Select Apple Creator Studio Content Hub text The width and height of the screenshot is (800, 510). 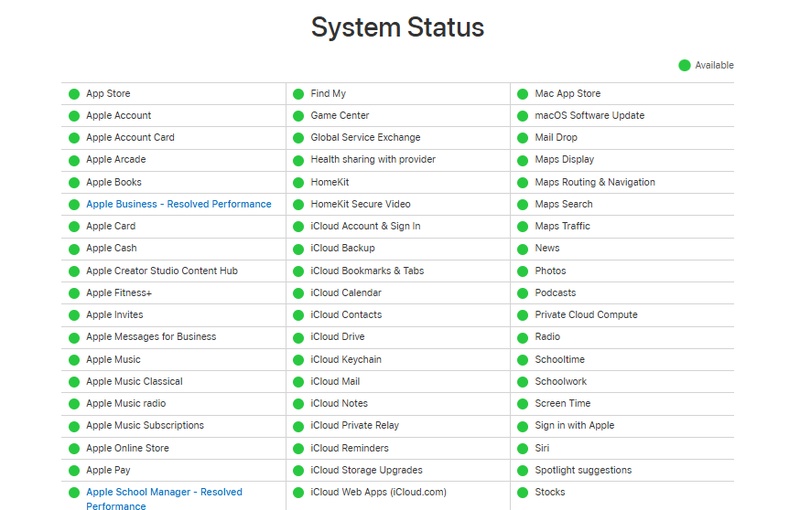(162, 271)
